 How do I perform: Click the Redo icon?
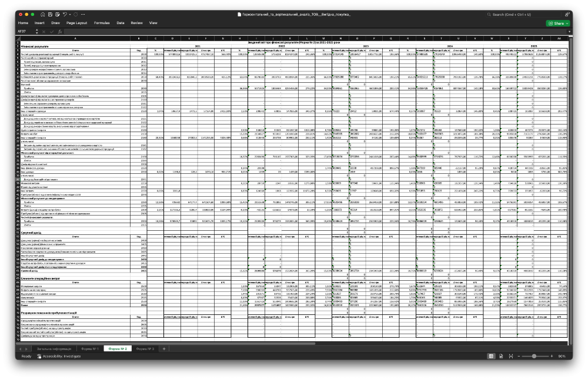(75, 14)
